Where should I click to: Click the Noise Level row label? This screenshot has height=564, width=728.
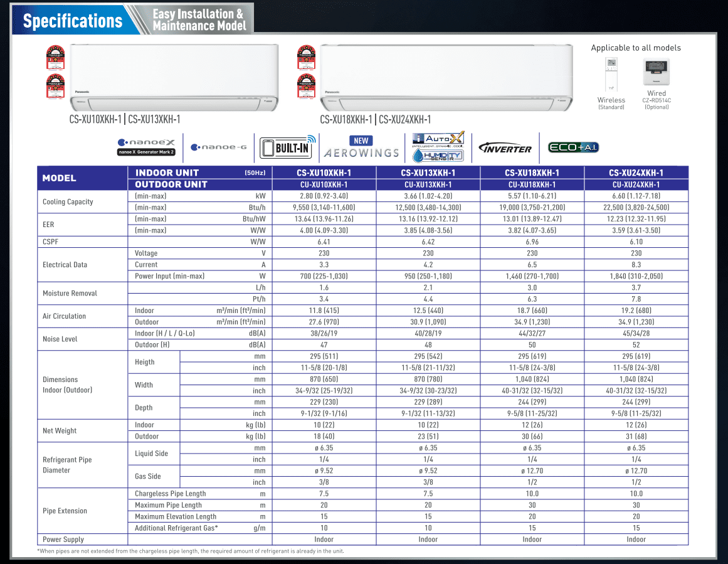(60, 339)
